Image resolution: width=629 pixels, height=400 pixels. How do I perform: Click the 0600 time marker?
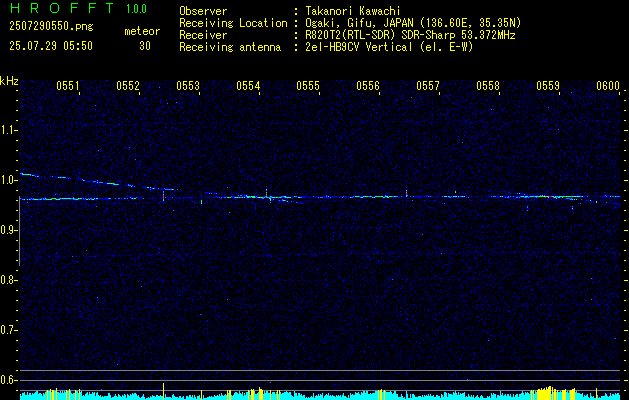click(608, 85)
